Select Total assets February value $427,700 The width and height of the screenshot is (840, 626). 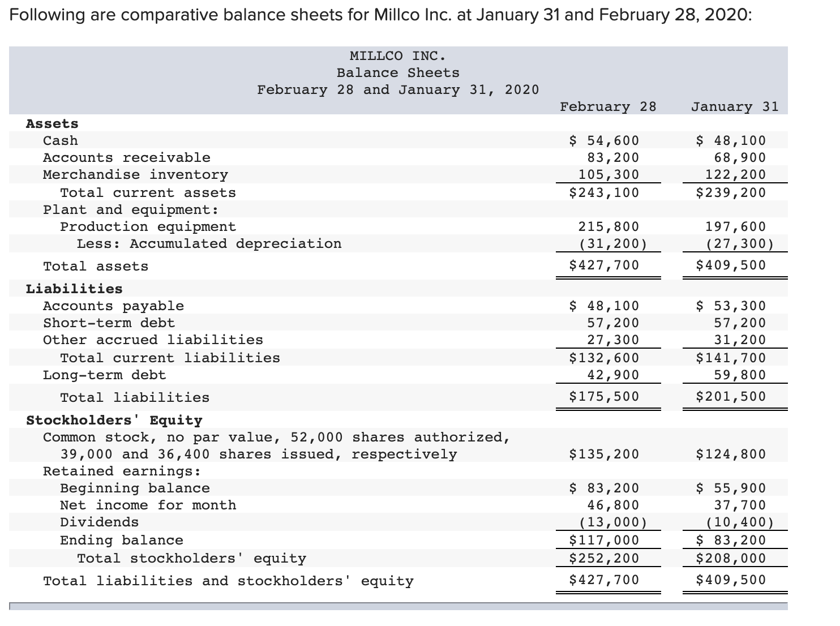[x=604, y=265]
